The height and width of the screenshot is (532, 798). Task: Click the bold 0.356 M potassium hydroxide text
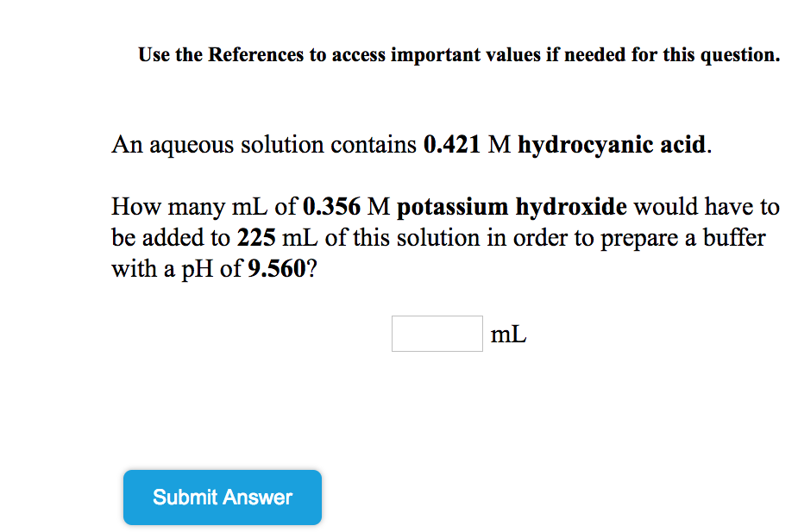pos(464,207)
